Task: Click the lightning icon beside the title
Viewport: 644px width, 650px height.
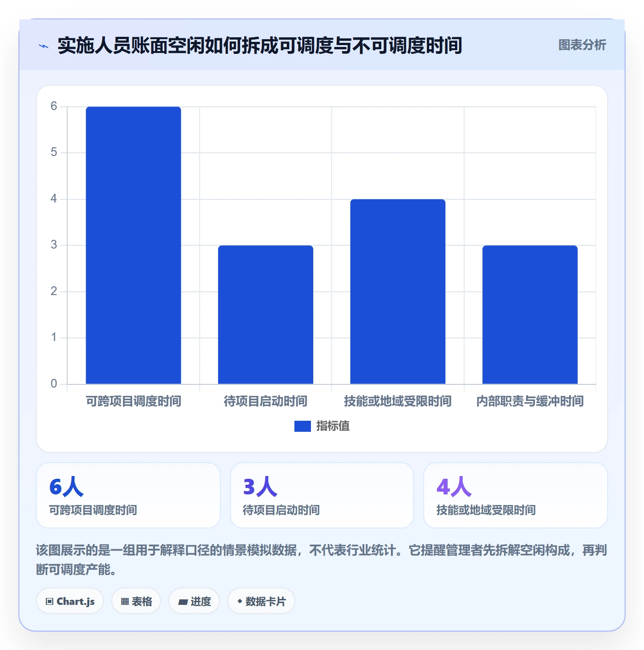Action: point(44,46)
